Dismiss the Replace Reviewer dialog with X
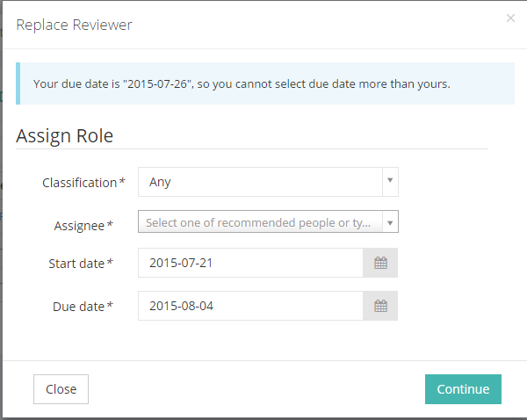This screenshot has width=527, height=420. (x=510, y=18)
